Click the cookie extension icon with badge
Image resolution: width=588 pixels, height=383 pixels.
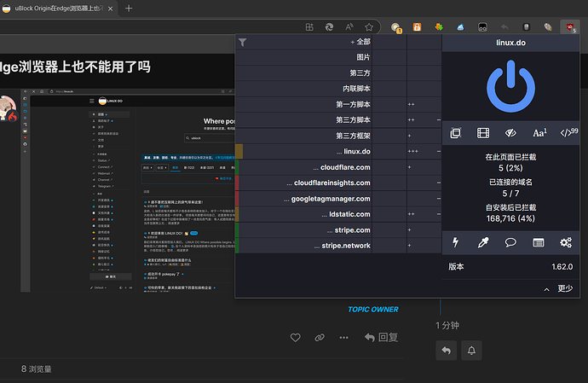(x=396, y=27)
